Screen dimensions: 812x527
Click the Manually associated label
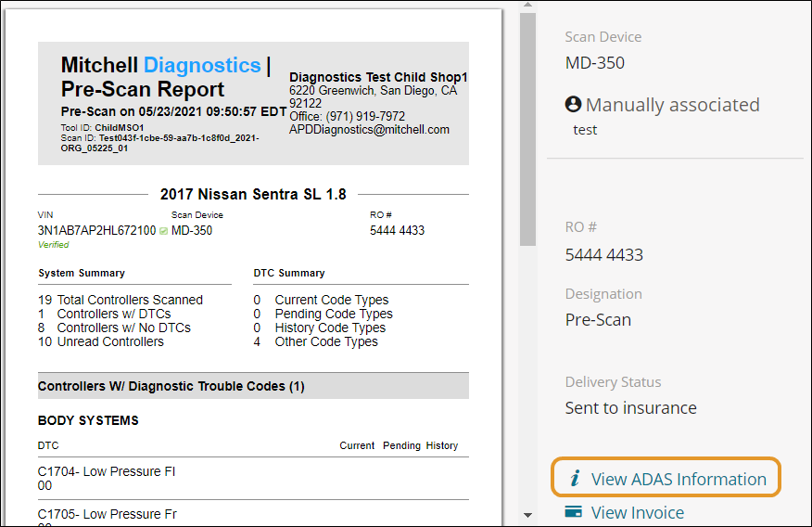point(673,105)
